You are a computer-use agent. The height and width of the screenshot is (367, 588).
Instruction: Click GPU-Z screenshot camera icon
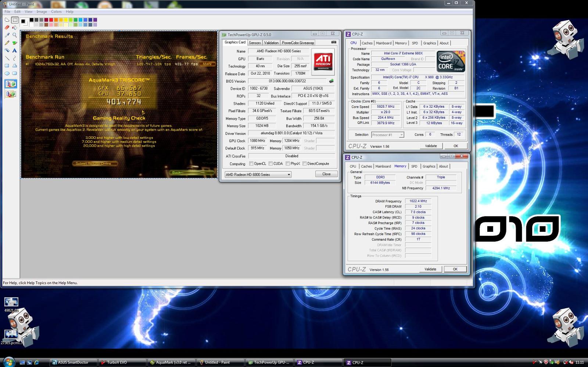click(334, 42)
